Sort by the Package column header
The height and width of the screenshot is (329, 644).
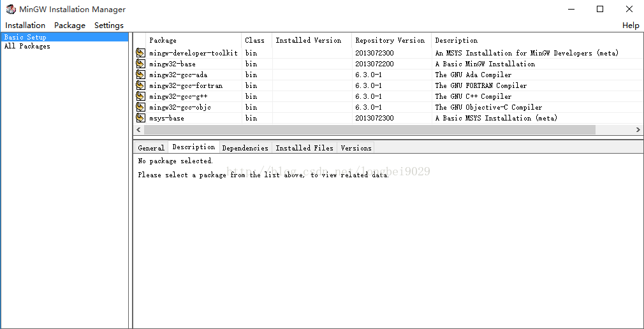pyautogui.click(x=193, y=40)
